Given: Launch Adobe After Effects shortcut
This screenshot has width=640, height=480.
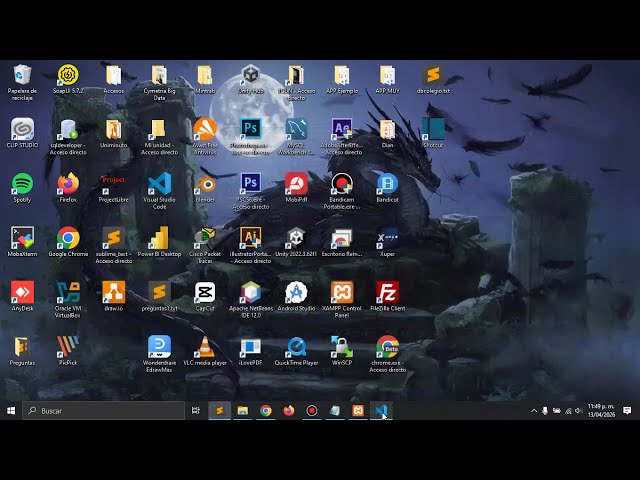Looking at the screenshot, I should (x=342, y=136).
